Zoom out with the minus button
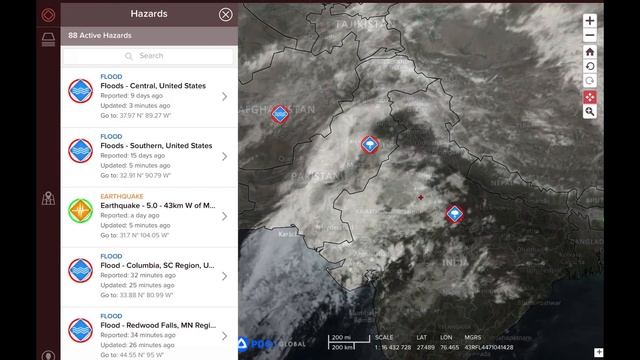This screenshot has height=360, width=640. pos(589,36)
